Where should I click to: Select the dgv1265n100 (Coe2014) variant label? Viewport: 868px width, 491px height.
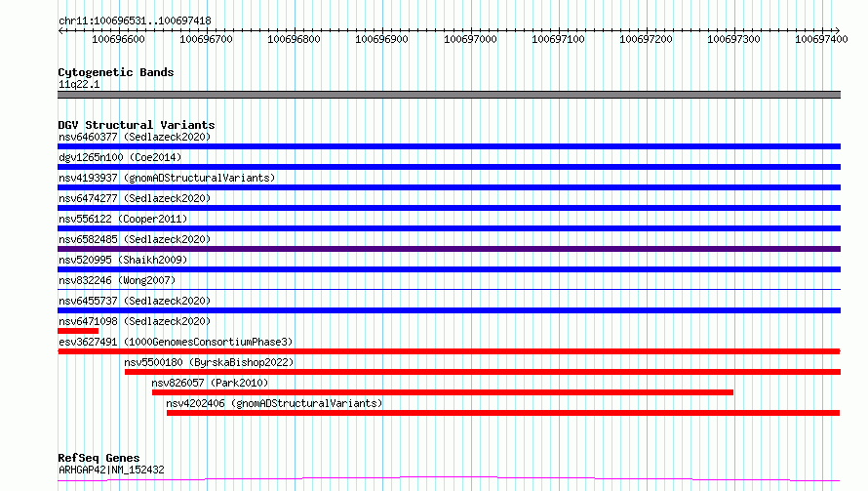[120, 157]
